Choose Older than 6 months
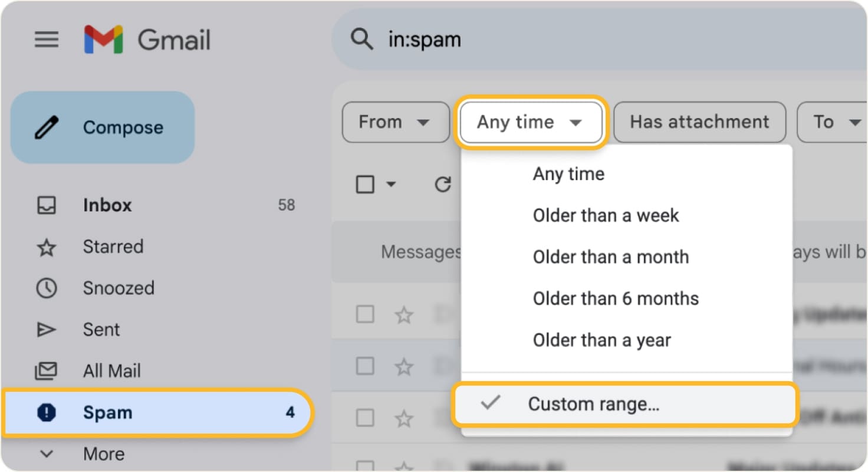The height and width of the screenshot is (472, 868). pos(616,299)
